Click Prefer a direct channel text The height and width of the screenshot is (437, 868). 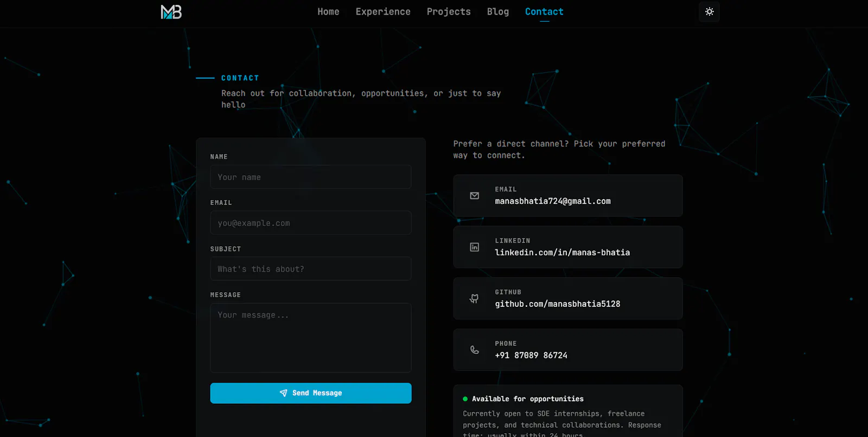click(559, 150)
